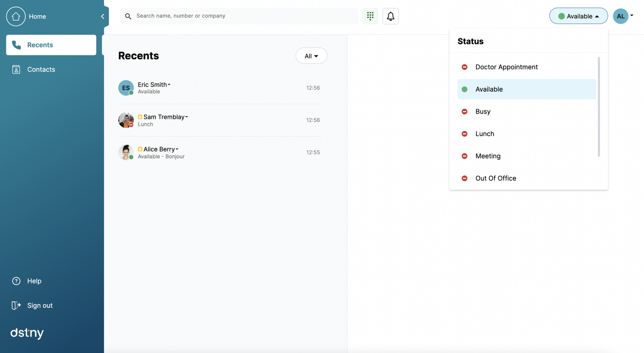Expand the arrow next to AL avatar
644x353 pixels.
632,16
